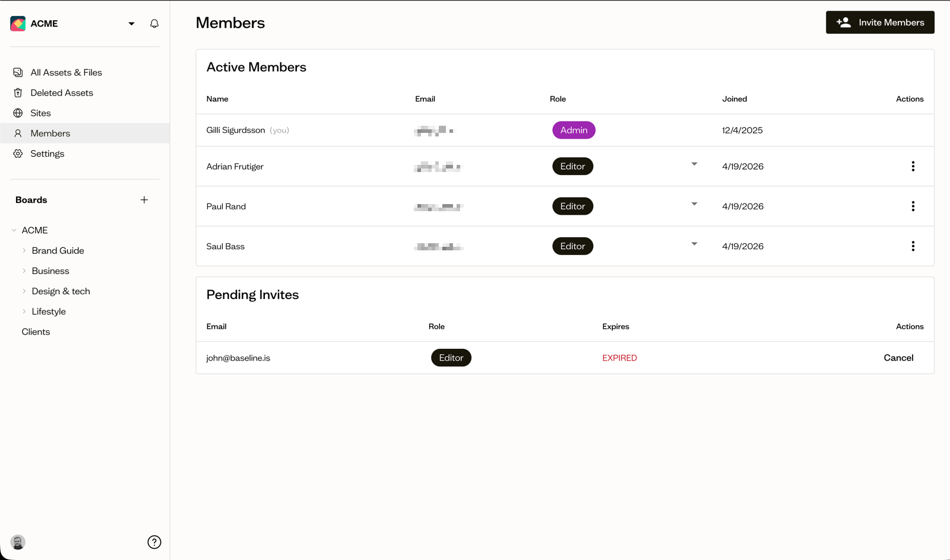950x560 pixels.
Task: Add a new board with plus icon
Action: pyautogui.click(x=144, y=200)
